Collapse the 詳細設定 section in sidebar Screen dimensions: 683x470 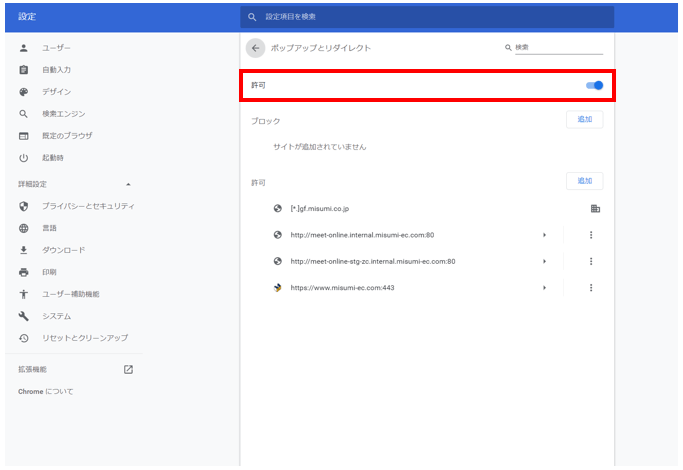tap(127, 184)
